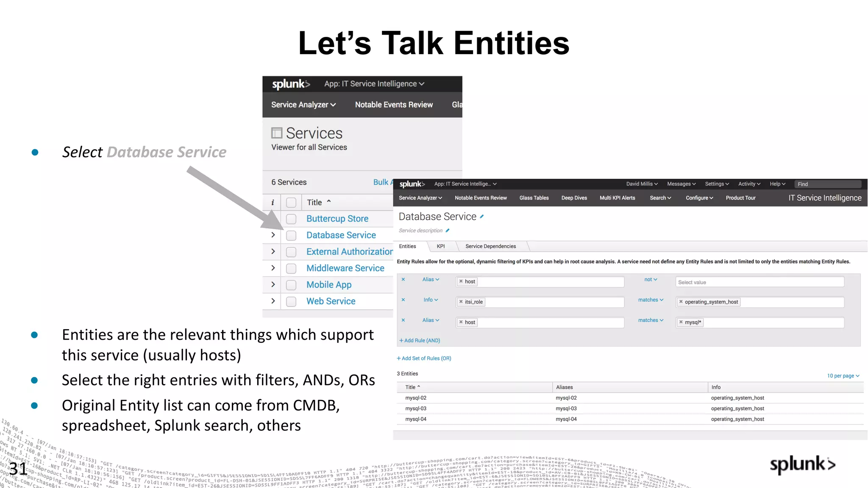Edit Database Service title with pencil icon
The height and width of the screenshot is (488, 868).
481,216
